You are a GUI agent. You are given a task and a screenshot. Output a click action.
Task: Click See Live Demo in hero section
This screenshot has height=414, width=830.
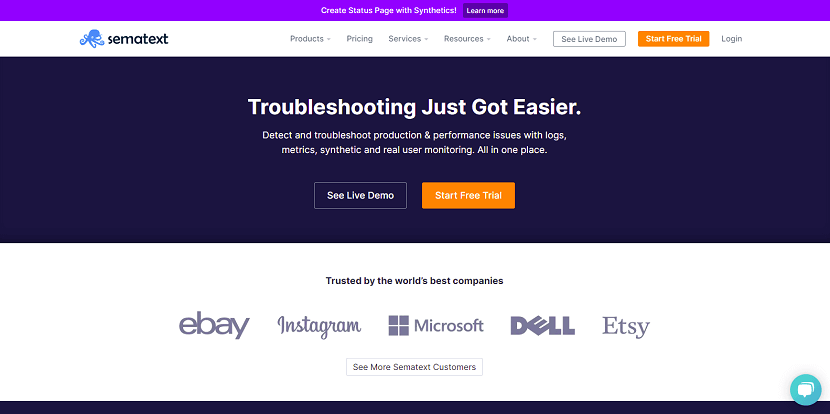[x=360, y=195]
